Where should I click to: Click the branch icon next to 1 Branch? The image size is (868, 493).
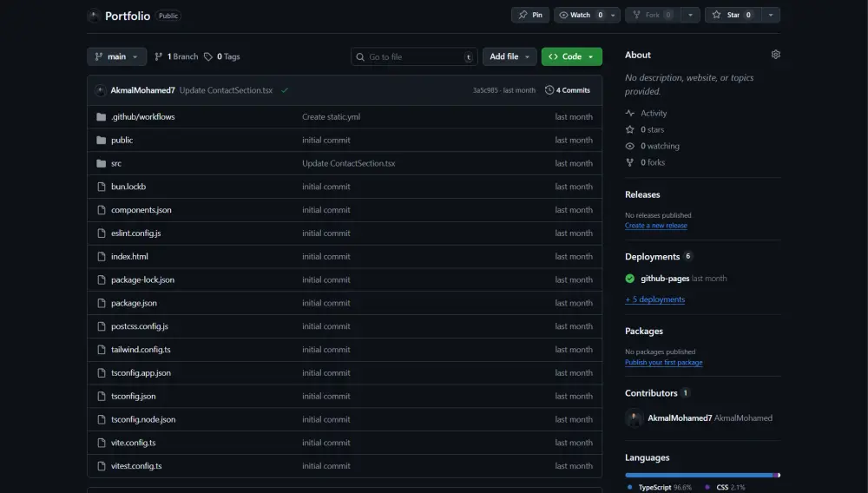pyautogui.click(x=158, y=56)
